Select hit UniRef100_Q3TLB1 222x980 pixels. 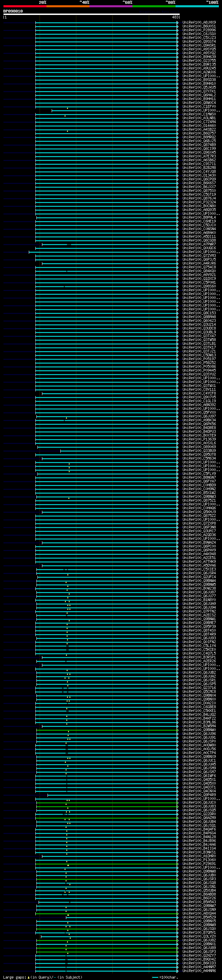coord(199,343)
